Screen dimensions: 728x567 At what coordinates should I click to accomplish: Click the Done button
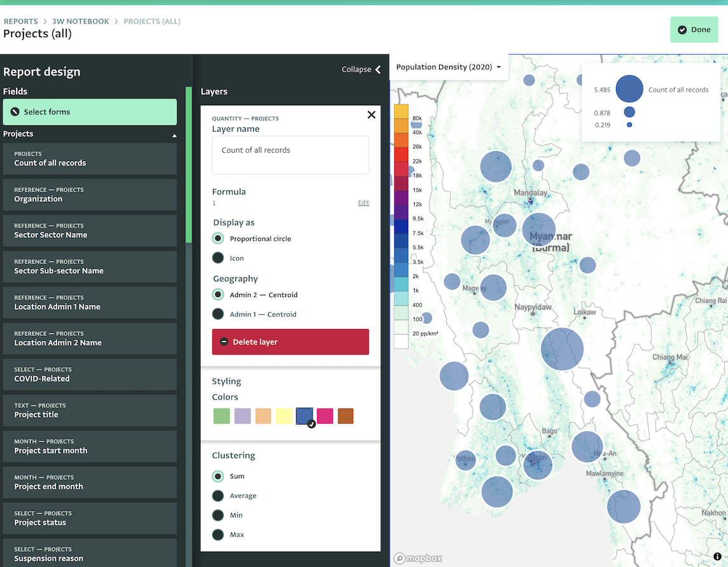(694, 30)
